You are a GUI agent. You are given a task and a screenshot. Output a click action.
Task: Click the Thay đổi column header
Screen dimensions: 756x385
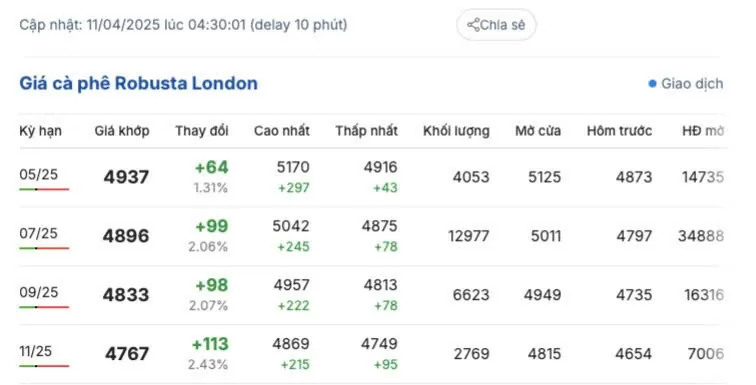point(202,131)
